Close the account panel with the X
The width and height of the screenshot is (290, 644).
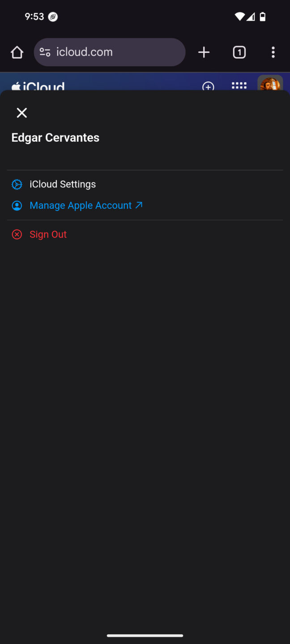(21, 113)
